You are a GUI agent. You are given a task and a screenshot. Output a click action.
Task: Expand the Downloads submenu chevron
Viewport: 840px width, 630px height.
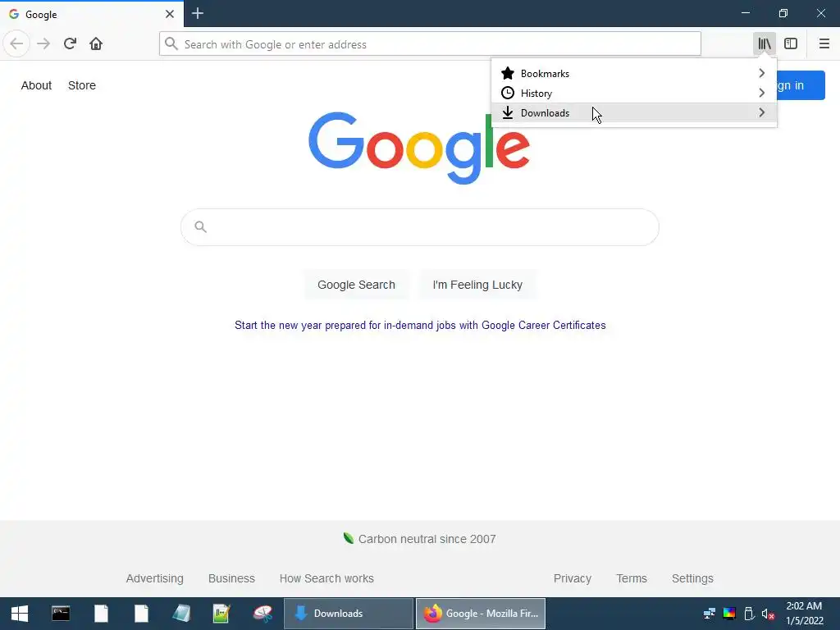coord(762,112)
